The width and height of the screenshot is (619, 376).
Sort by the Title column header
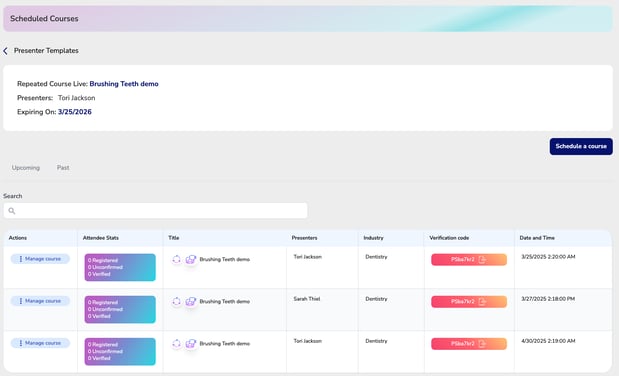[174, 238]
